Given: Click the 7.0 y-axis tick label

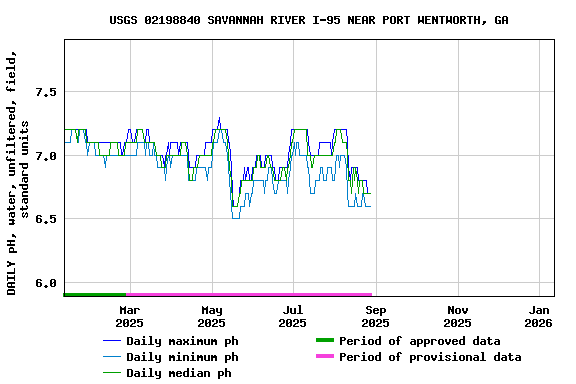Looking at the screenshot, I should point(46,156).
